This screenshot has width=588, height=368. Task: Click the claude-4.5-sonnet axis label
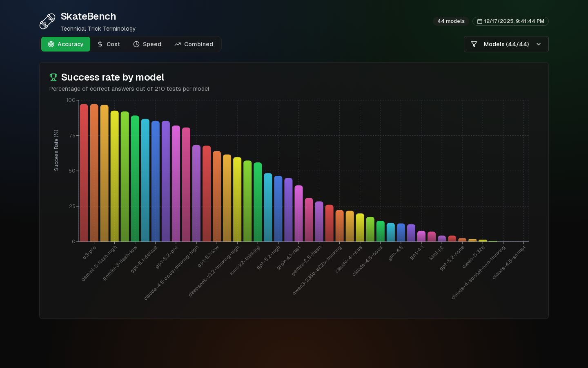click(x=509, y=263)
